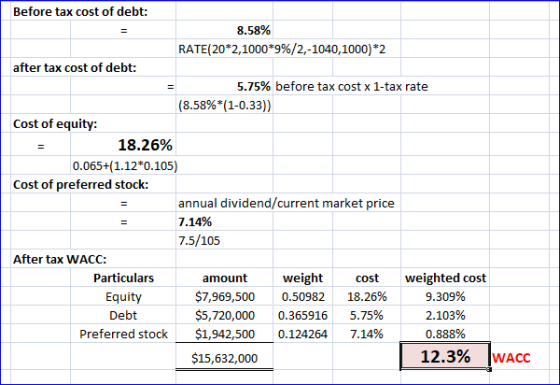Select the 2.103% weighted cost cell

click(x=445, y=315)
